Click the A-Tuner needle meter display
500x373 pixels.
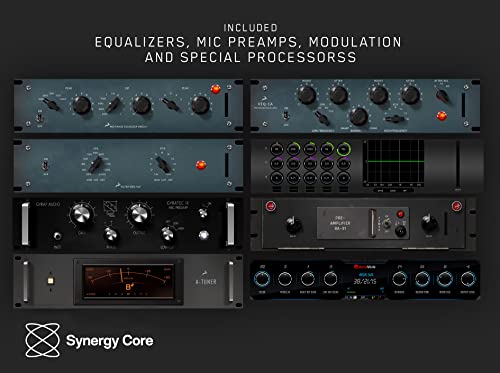128,281
